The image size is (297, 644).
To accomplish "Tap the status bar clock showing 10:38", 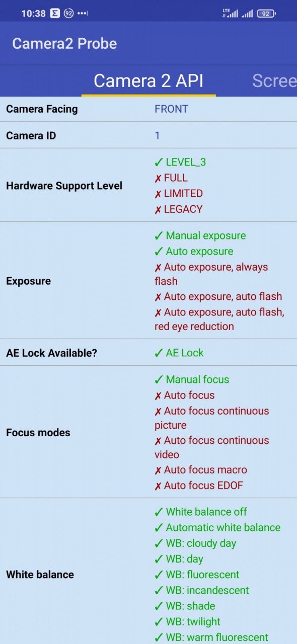I will 33,14.
